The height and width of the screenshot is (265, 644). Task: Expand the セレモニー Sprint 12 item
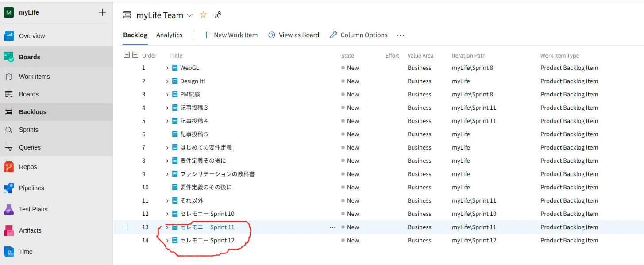pyautogui.click(x=167, y=241)
